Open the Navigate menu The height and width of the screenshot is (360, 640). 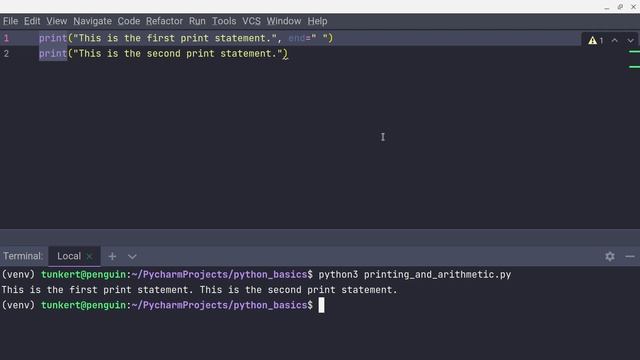click(x=92, y=21)
